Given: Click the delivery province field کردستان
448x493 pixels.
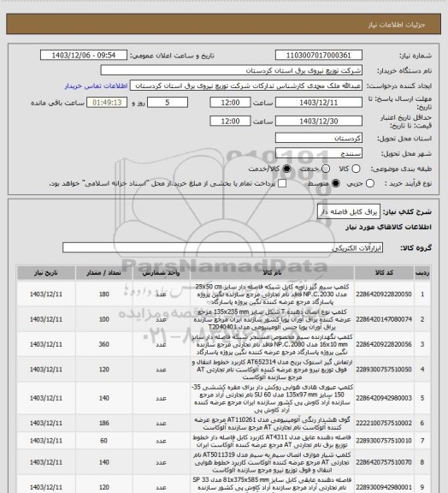Looking at the screenshot, I should (319, 138).
